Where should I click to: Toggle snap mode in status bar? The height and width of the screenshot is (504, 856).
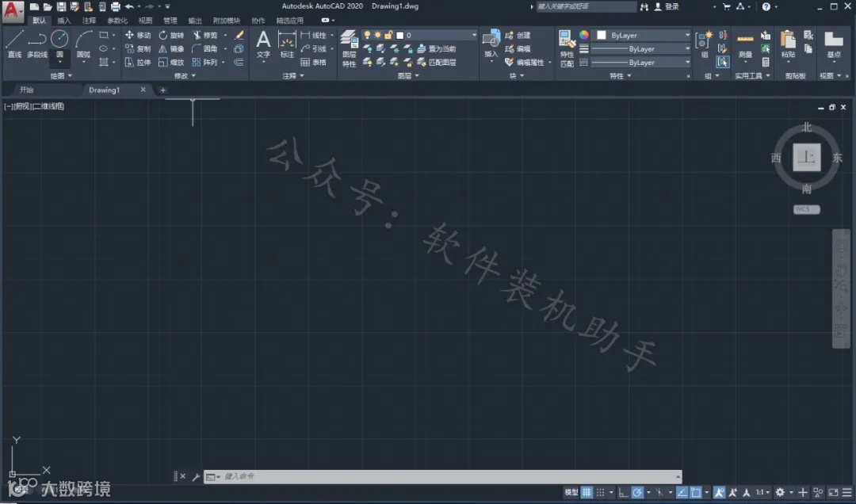point(601,492)
